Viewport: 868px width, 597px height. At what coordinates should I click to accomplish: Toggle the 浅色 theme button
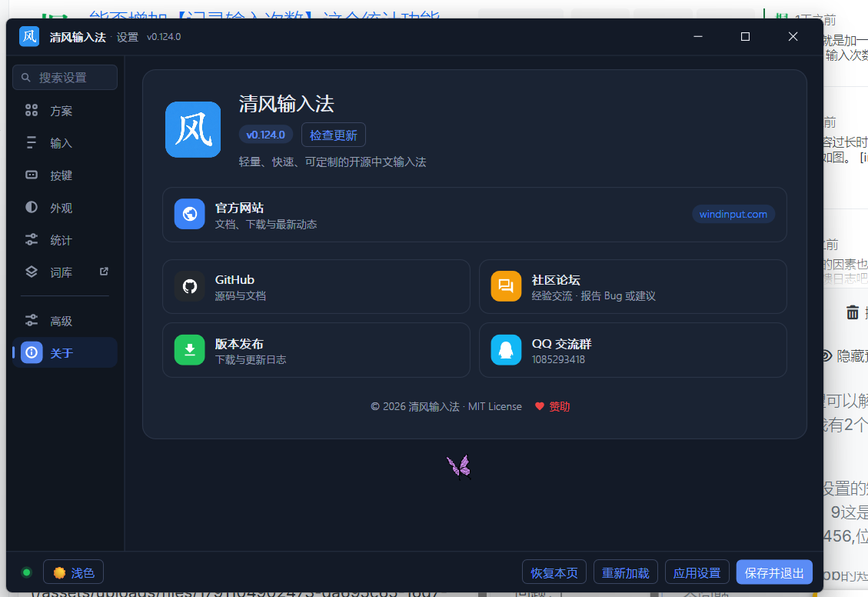(74, 572)
